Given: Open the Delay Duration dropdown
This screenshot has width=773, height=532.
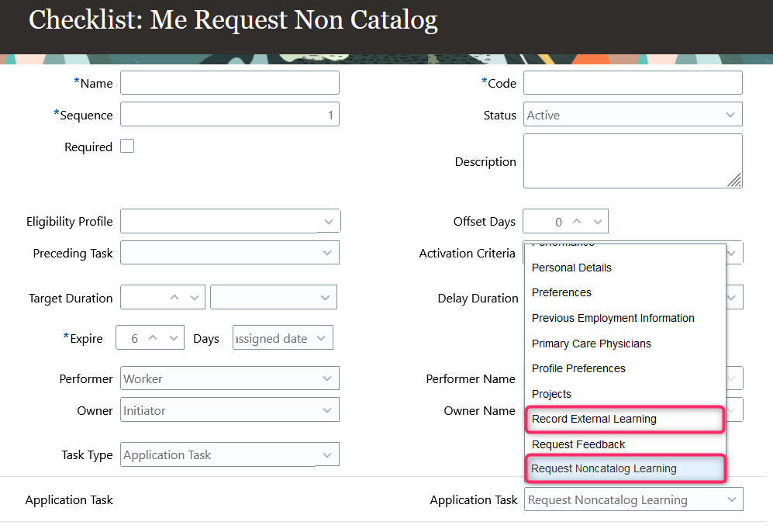Looking at the screenshot, I should point(732,297).
